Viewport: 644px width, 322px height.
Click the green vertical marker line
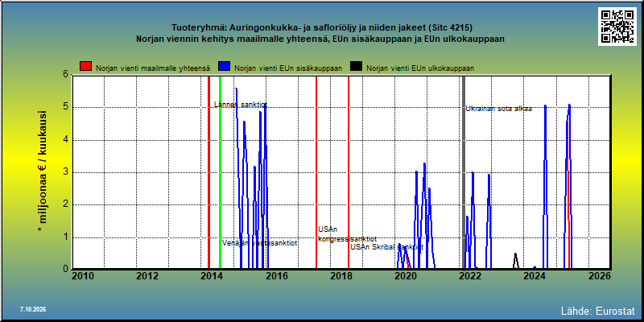click(220, 172)
